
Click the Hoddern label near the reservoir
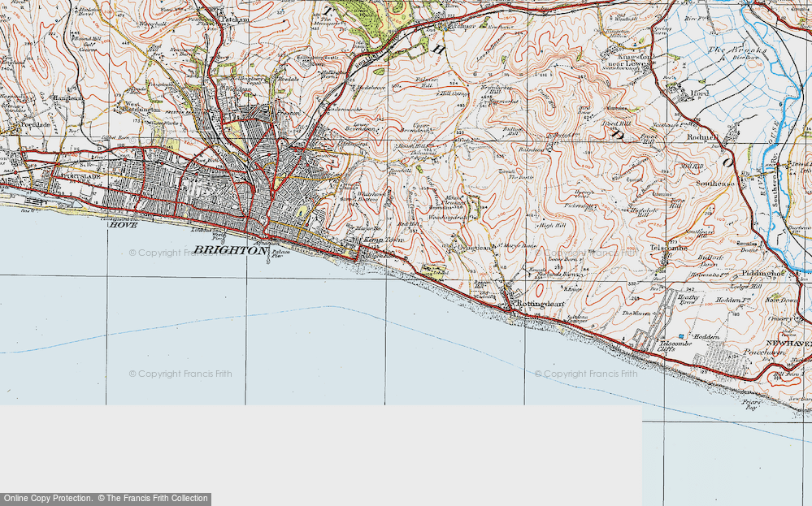click(x=707, y=337)
